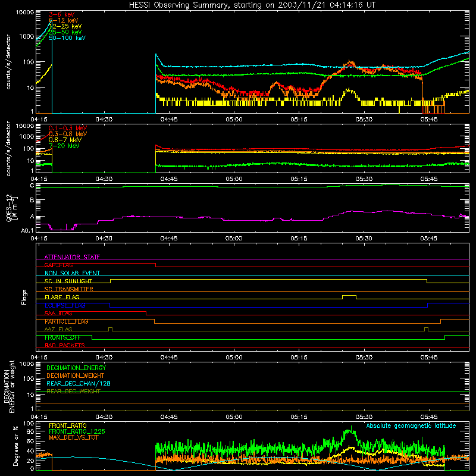Click the 0.3-0.8 MeV legend label
The image size is (476, 476).
click(x=68, y=134)
